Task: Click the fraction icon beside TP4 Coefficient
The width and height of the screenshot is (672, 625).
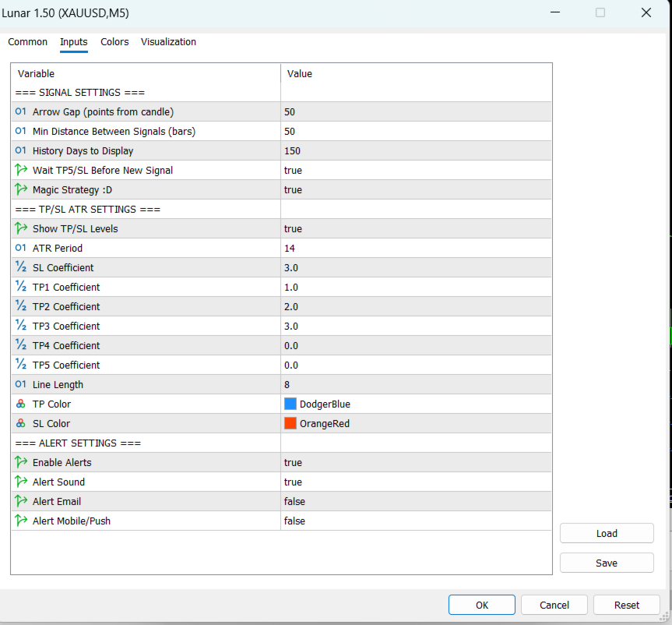Action: click(20, 345)
